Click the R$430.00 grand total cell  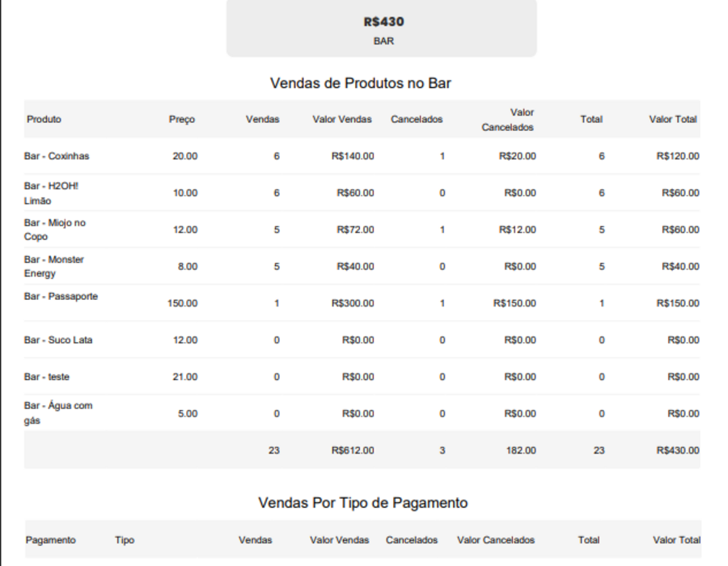pyautogui.click(x=677, y=450)
